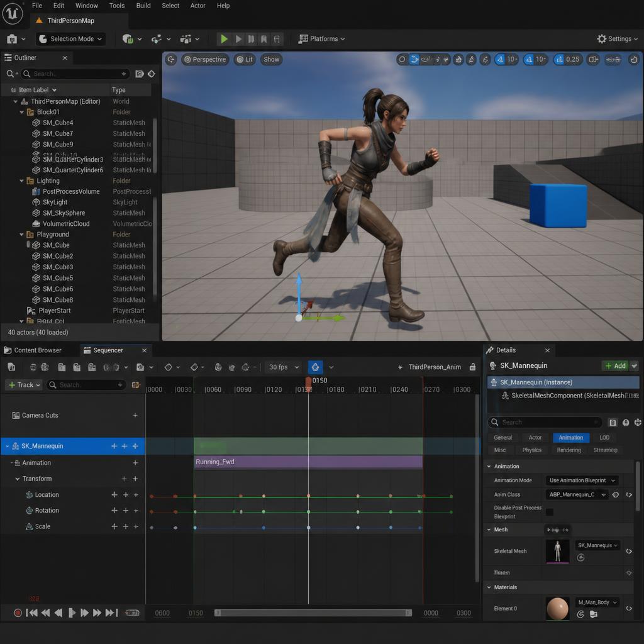The height and width of the screenshot is (644, 644).
Task: Select the Running_Fwd animation clip
Action: 308,462
